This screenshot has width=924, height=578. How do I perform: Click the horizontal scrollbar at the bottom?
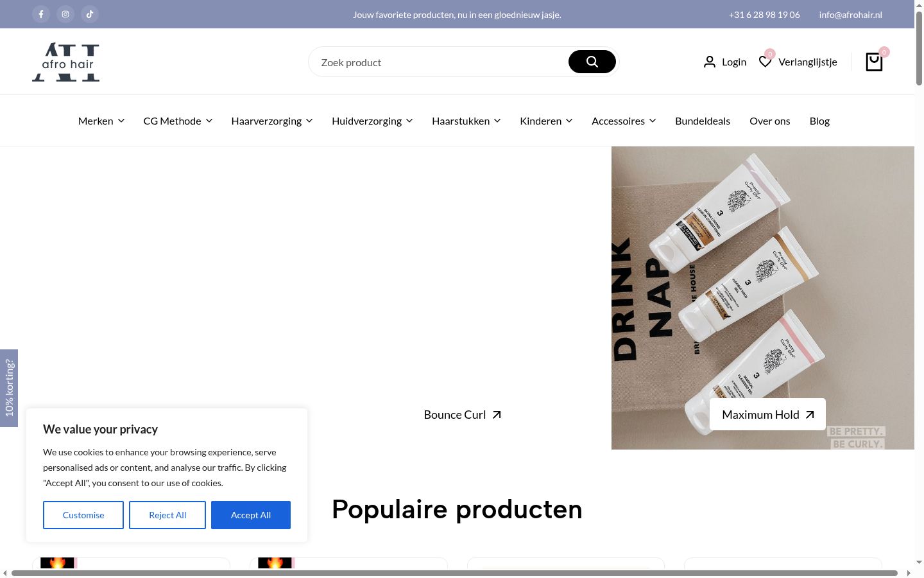pyautogui.click(x=454, y=573)
